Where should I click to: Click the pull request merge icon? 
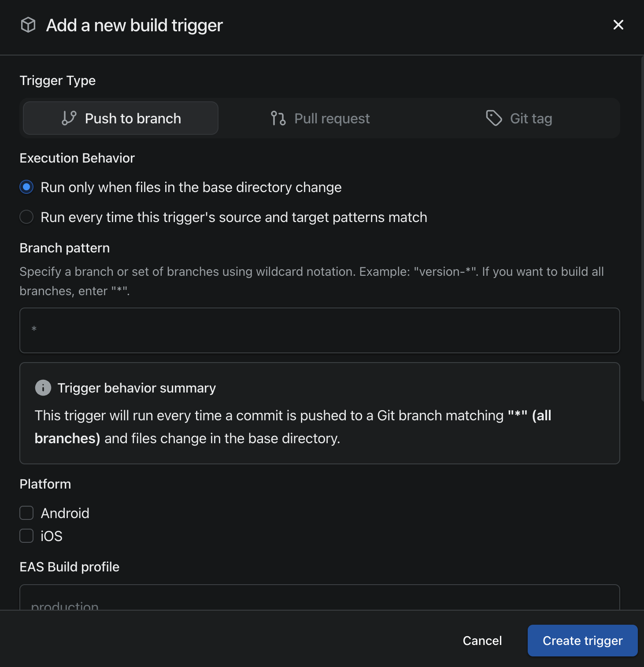[278, 118]
